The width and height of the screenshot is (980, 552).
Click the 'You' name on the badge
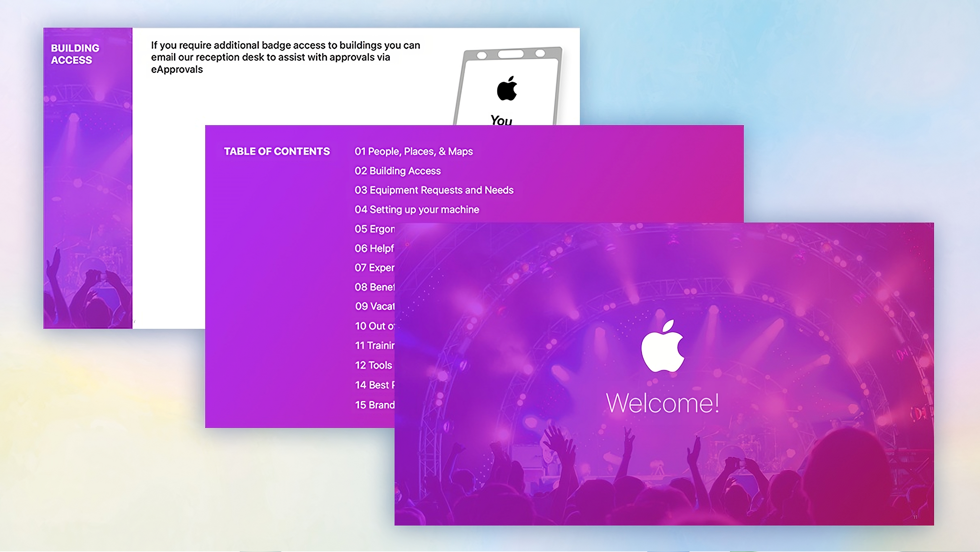(501, 120)
